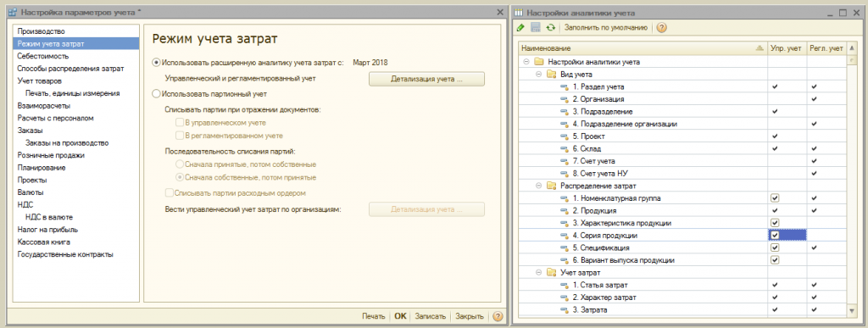Screen dimensions: 868x328
Task: Click the table scrollbar down arrow
Action: (852, 312)
